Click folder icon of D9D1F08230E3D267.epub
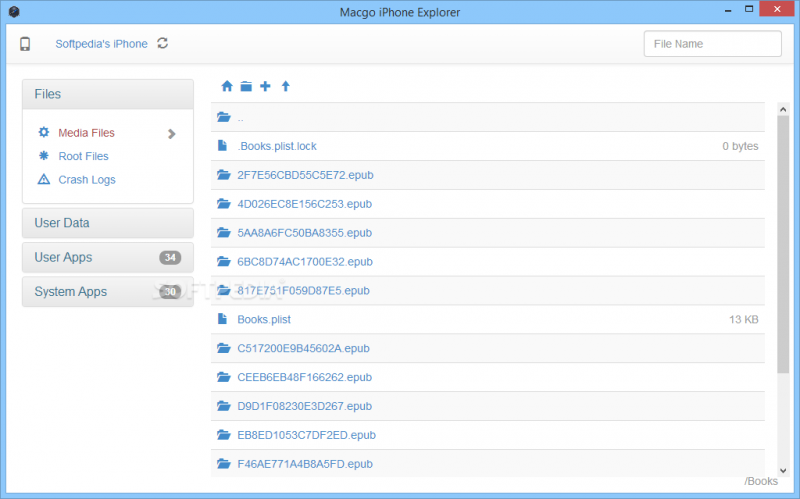Viewport: 800px width, 499px height. click(223, 406)
